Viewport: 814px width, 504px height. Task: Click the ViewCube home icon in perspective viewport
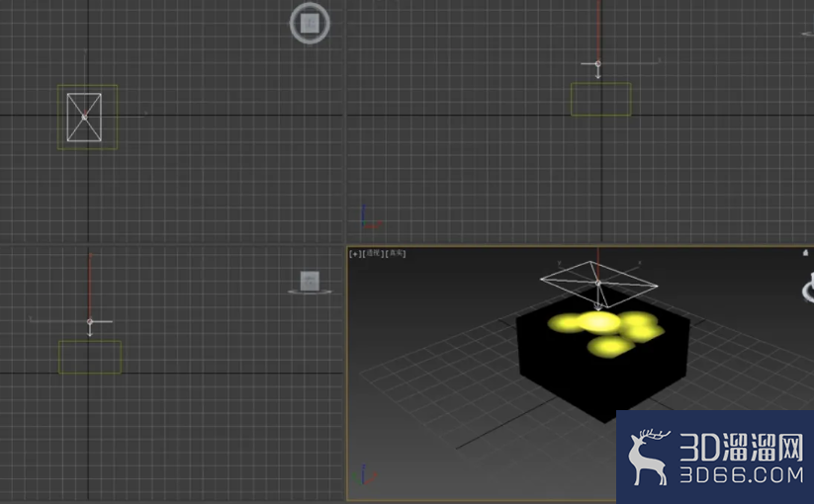pyautogui.click(x=805, y=253)
